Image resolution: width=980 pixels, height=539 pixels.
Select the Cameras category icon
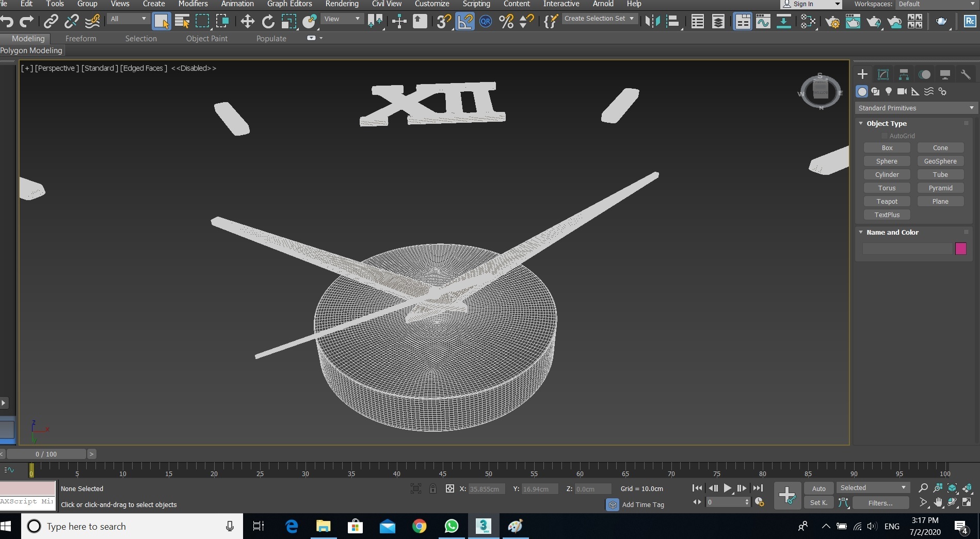tap(902, 91)
